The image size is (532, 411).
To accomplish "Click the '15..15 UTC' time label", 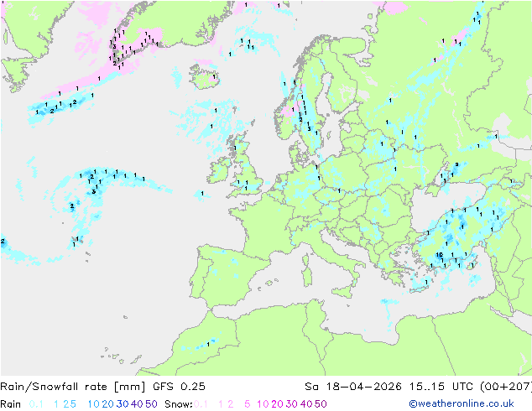I will (441, 387).
